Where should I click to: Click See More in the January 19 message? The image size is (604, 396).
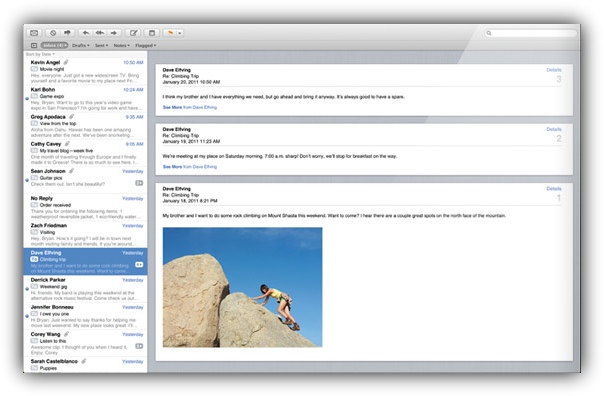172,167
